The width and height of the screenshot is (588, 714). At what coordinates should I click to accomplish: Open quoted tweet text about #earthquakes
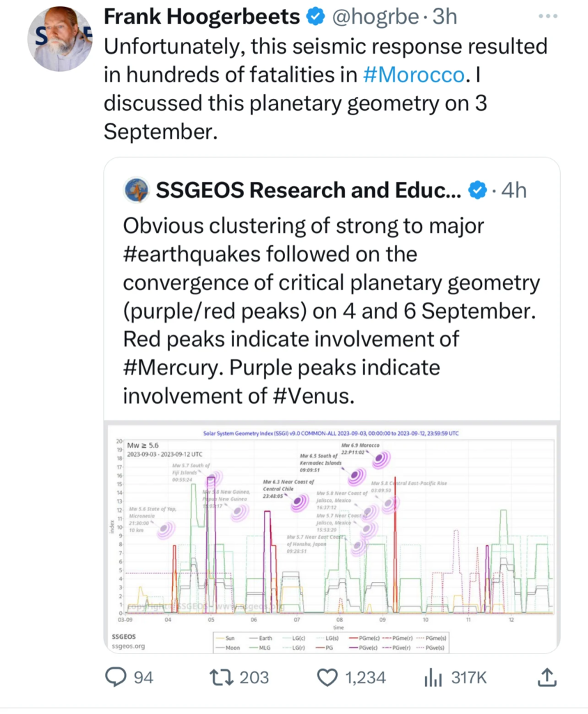tap(332, 310)
